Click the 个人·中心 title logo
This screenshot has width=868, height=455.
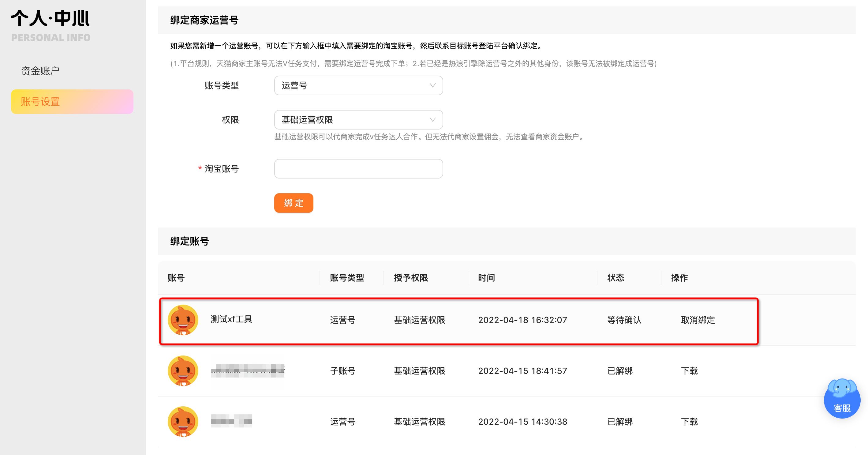[x=51, y=18]
